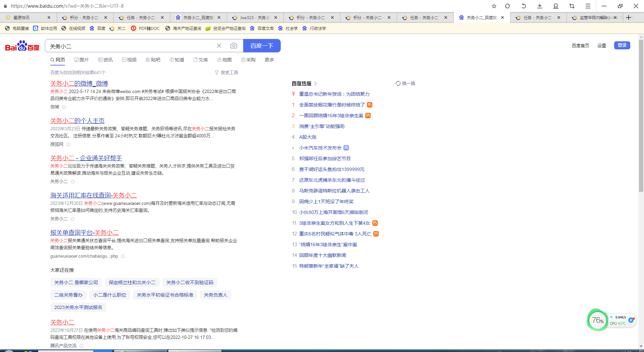This screenshot has height=352, width=644.
Task: Open hot search 小米汽车技术发布会
Action: click(x=320, y=148)
